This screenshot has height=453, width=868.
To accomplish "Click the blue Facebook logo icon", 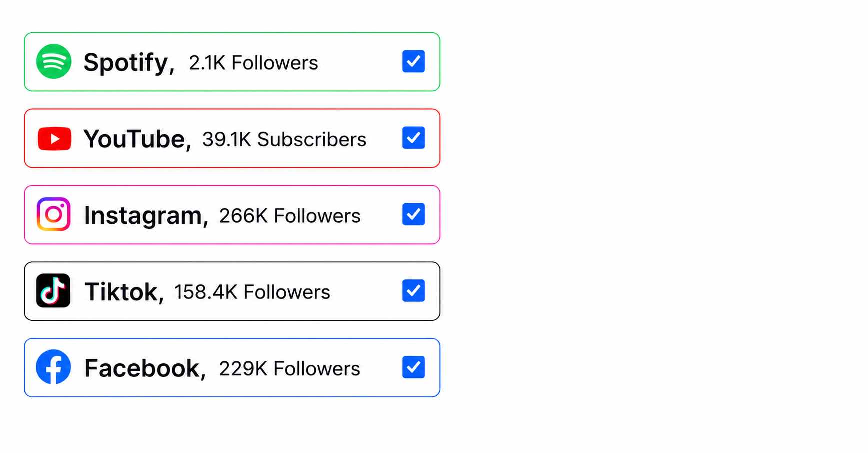I will click(53, 367).
